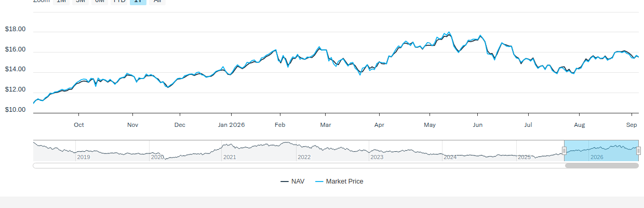Show All time range in chart

click(x=157, y=2)
